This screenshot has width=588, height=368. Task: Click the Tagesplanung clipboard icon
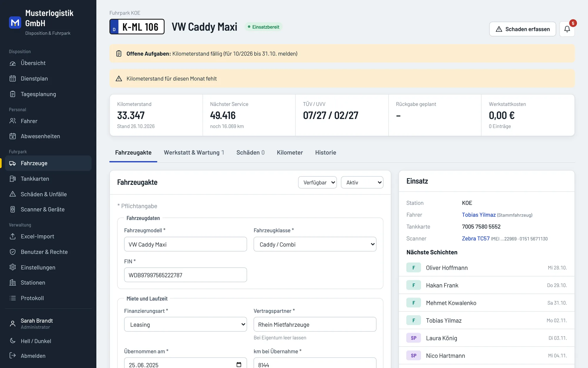point(13,94)
